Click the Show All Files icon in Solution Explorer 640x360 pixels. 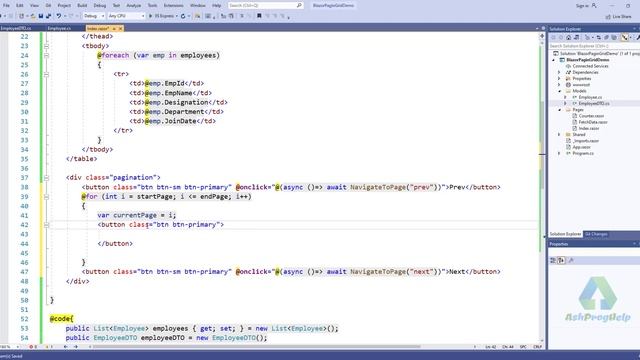coord(614,38)
